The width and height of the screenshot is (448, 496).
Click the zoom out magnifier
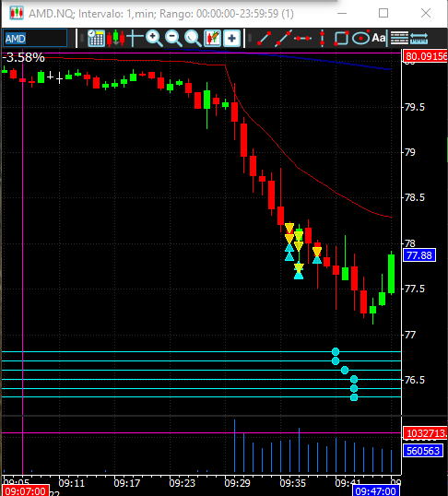pos(173,39)
